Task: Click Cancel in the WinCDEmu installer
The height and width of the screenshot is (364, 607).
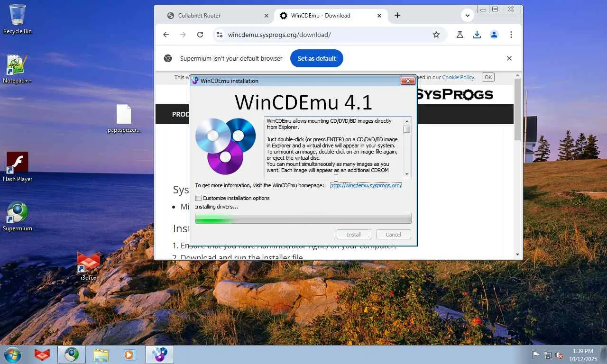Action: [393, 235]
